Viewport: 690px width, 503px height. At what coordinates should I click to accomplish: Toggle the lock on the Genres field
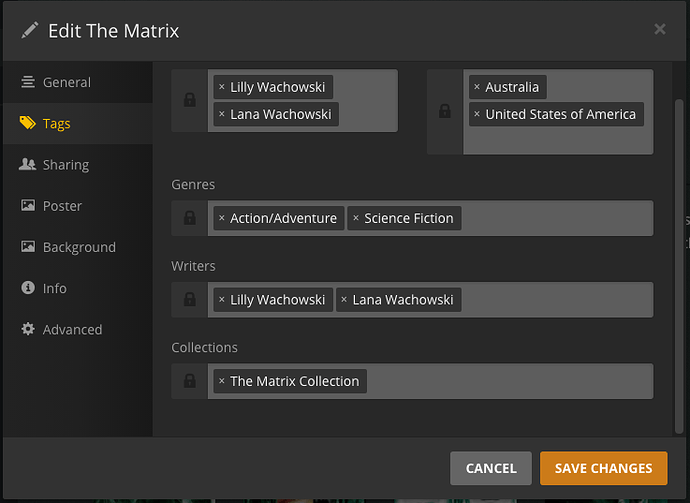[190, 218]
